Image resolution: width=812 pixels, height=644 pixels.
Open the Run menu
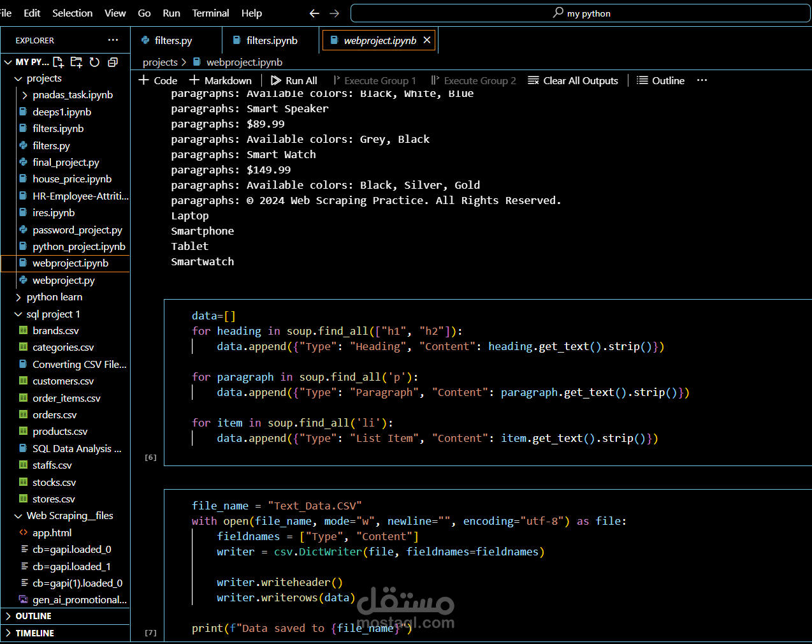click(171, 13)
